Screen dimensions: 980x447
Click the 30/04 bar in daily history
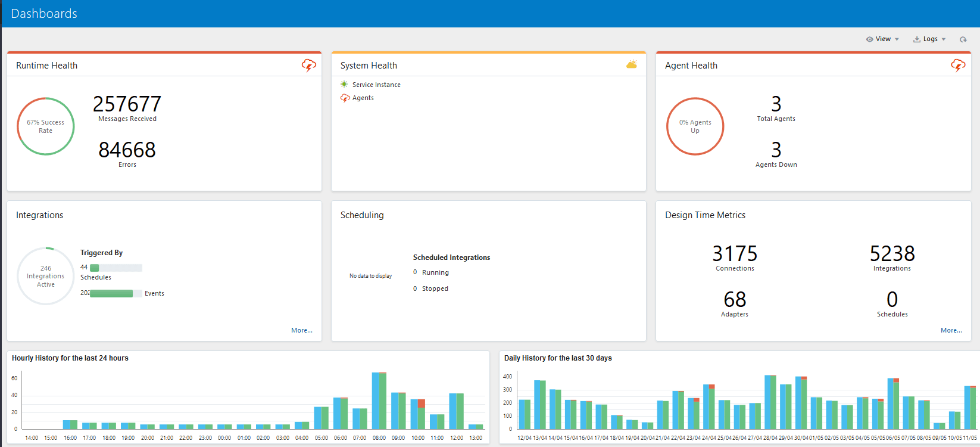pos(801,403)
